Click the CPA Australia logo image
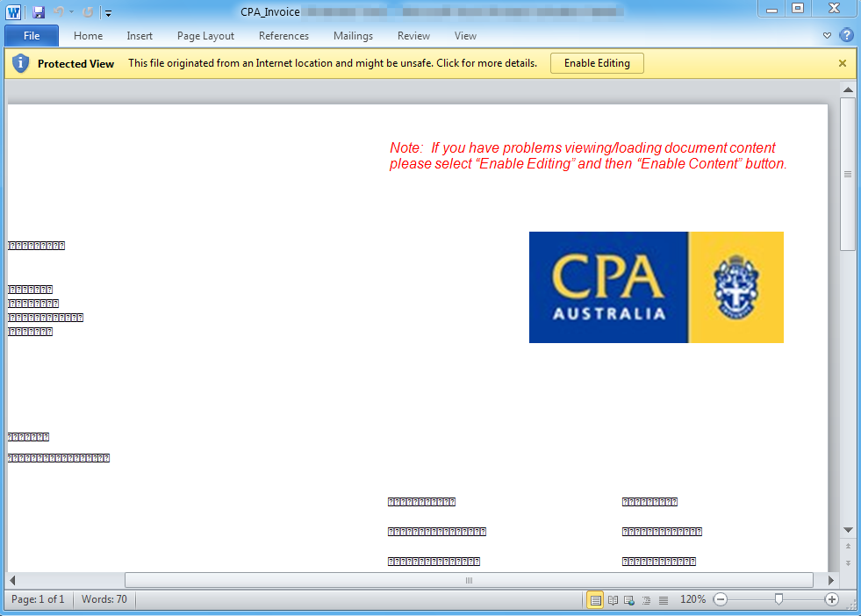 [657, 287]
